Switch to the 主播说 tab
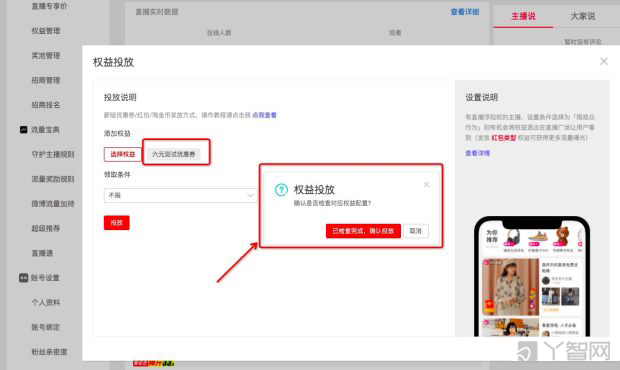 (523, 16)
